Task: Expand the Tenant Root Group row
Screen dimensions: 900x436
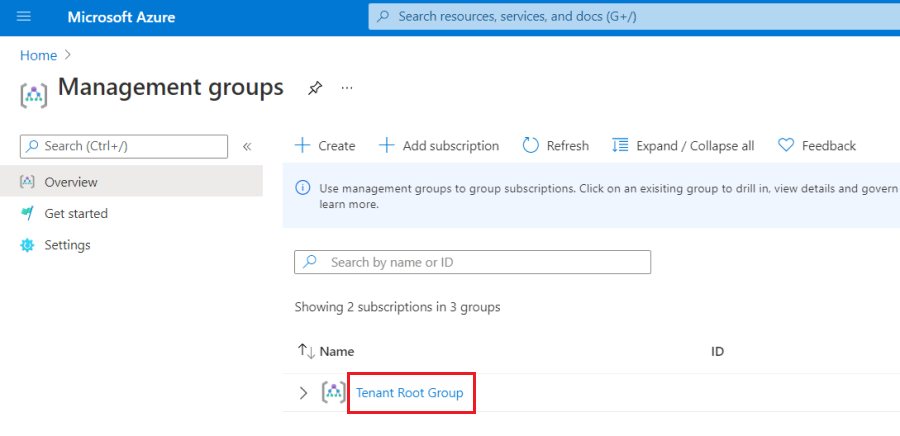Action: click(x=304, y=393)
